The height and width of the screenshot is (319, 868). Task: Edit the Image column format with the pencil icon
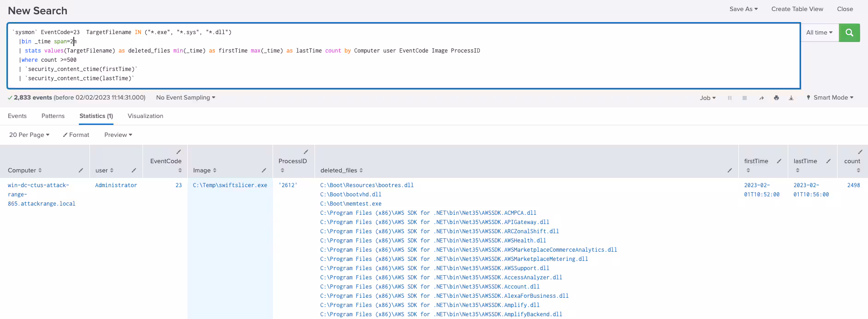tap(264, 170)
